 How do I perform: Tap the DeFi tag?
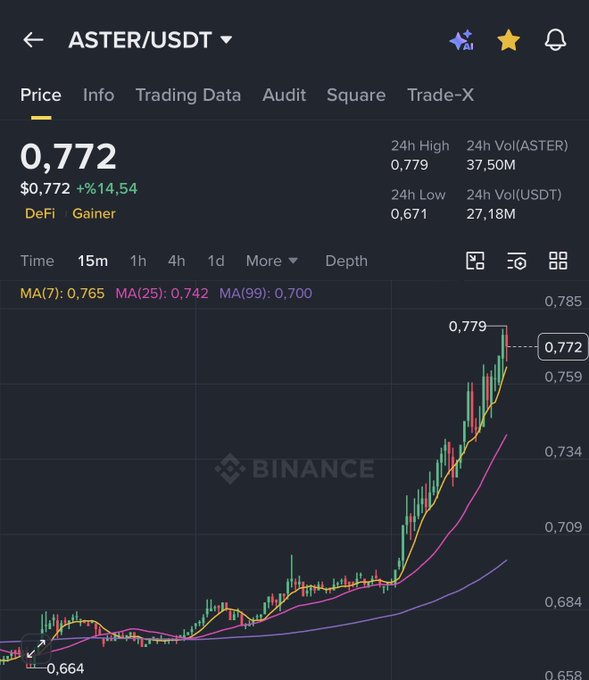(x=40, y=213)
